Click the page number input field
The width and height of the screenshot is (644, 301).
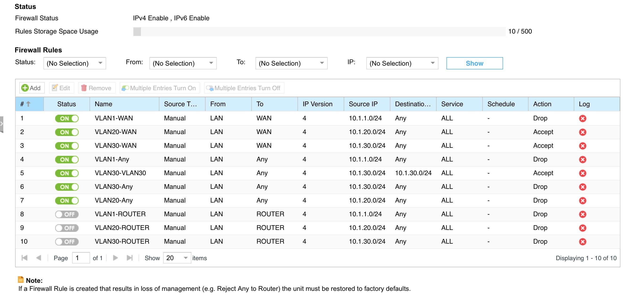coord(81,258)
